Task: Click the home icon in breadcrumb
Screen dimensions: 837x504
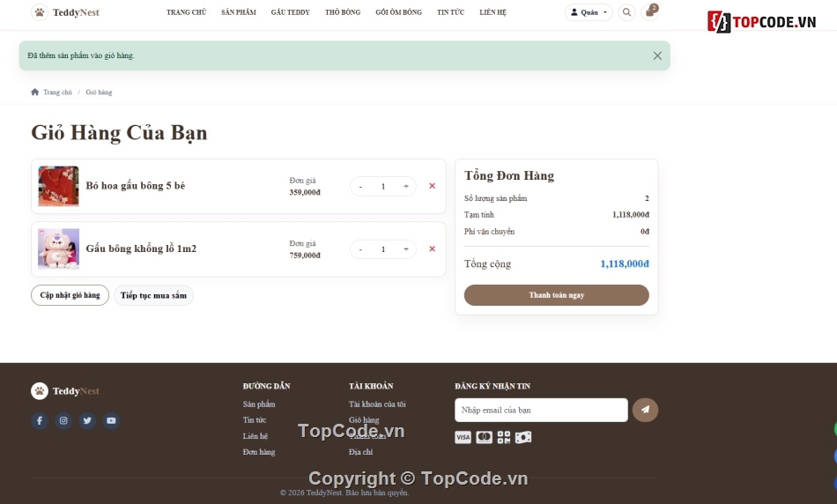Action: [x=34, y=92]
